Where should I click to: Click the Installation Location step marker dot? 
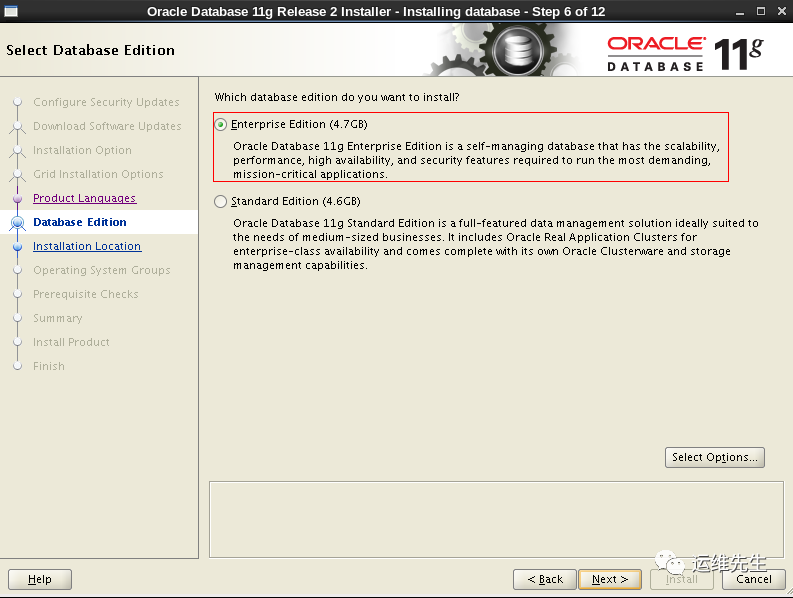point(18,246)
